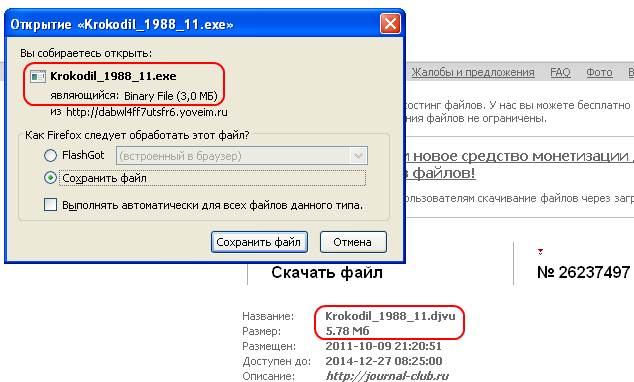Viewport: 634px width, 382px height.
Task: Open the FAQ link
Action: [x=560, y=72]
